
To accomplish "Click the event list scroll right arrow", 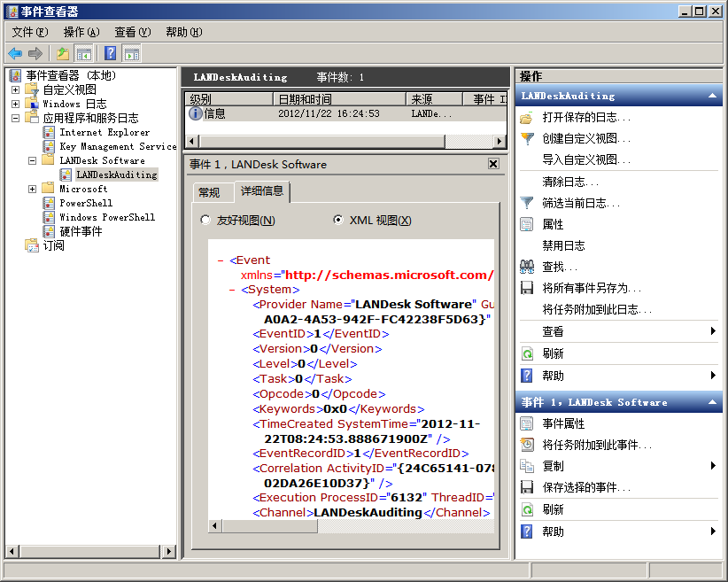I will click(x=500, y=141).
